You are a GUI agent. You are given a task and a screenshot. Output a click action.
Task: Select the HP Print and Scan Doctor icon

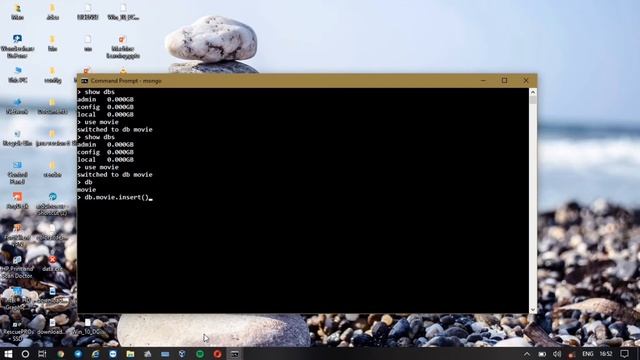click(x=17, y=267)
